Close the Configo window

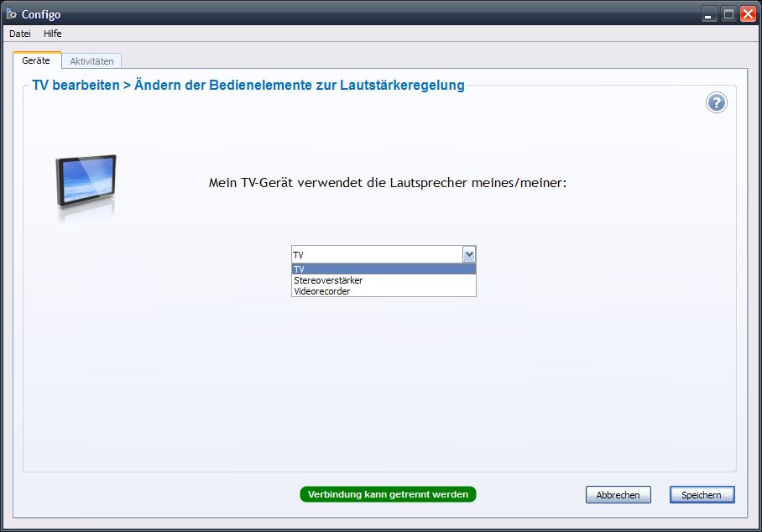coord(748,13)
